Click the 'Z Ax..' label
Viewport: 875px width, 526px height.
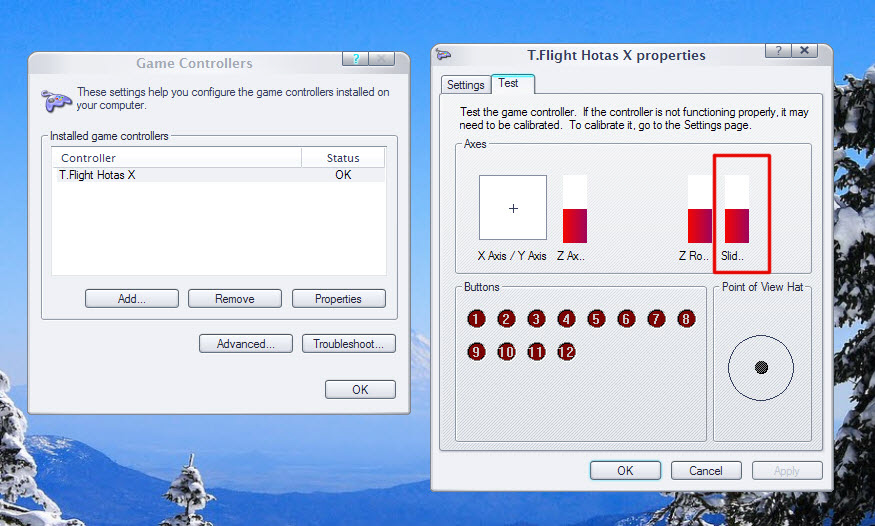(570, 255)
